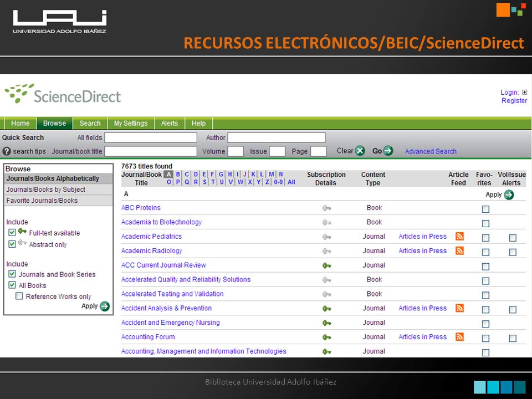Viewport: 532px width, 399px height.
Task: Show All titles in alphabet index
Action: pyautogui.click(x=291, y=182)
